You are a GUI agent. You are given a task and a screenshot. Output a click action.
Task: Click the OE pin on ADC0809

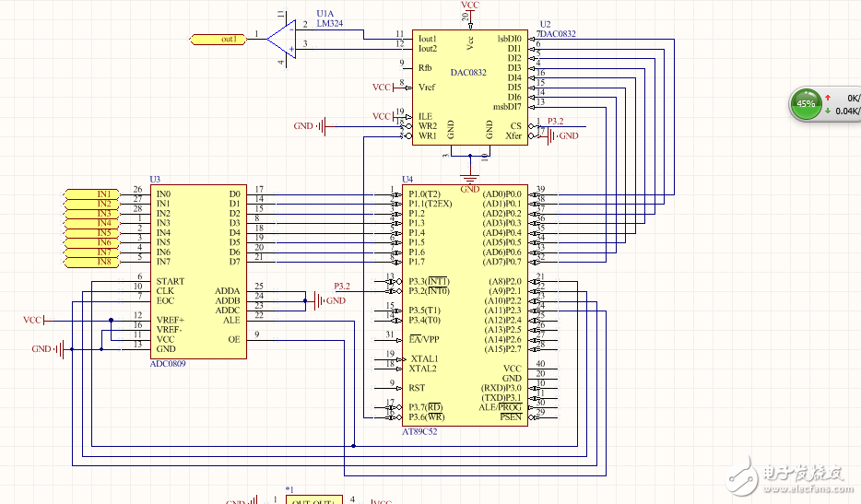pyautogui.click(x=234, y=339)
